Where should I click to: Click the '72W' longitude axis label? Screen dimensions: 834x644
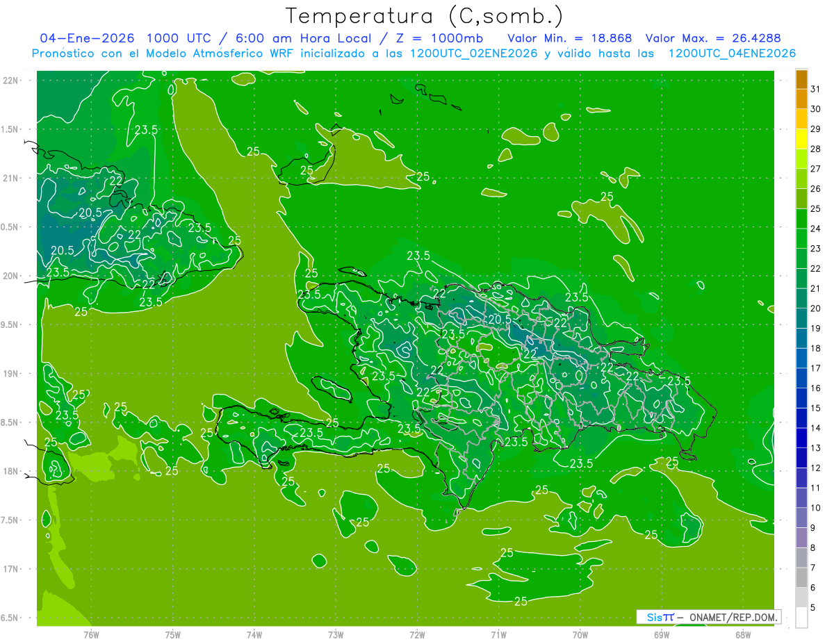[417, 634]
